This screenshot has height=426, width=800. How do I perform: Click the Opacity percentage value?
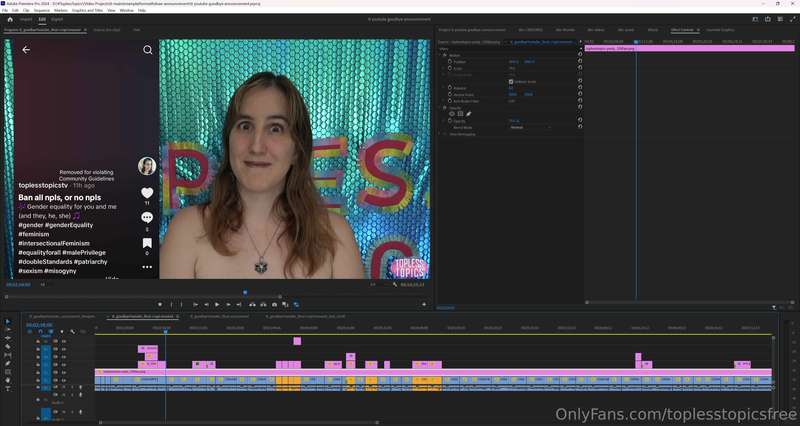(514, 121)
